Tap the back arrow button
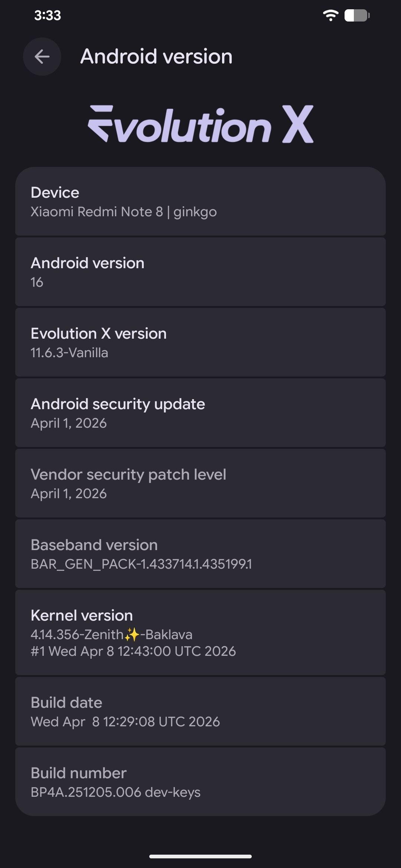The height and width of the screenshot is (868, 401). pos(42,57)
